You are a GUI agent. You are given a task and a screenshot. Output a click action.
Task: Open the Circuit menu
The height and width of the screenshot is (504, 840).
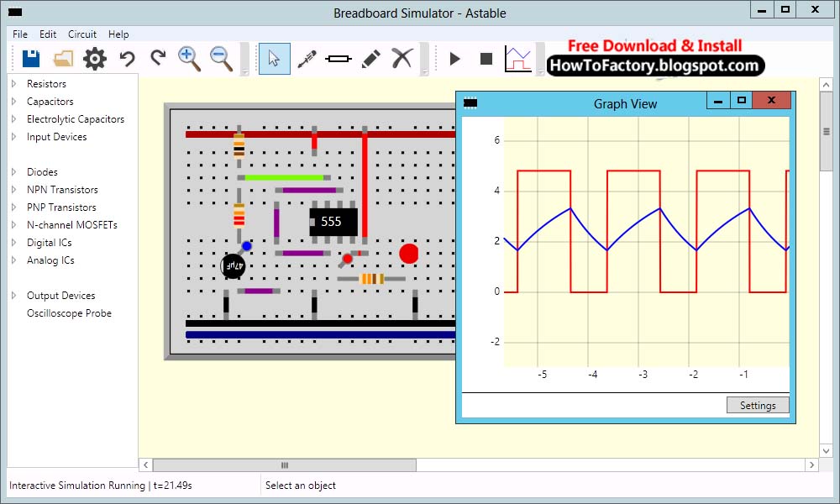pos(81,34)
